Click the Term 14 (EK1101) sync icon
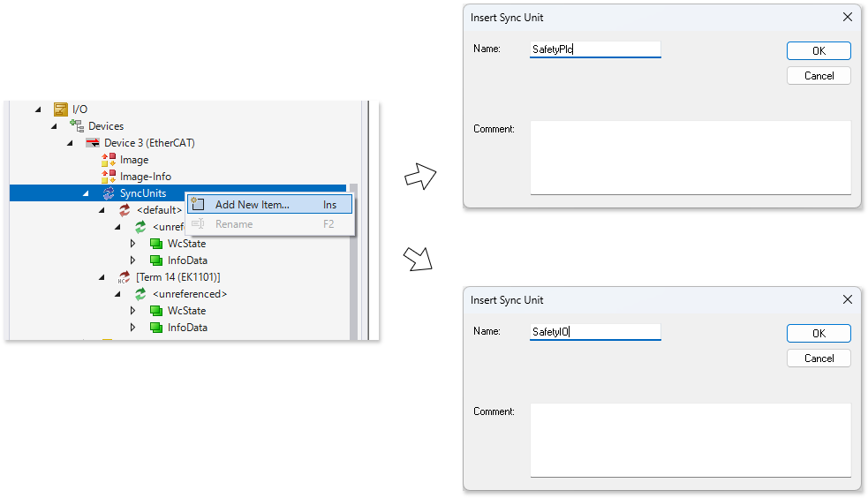The image size is (868, 498). (125, 277)
